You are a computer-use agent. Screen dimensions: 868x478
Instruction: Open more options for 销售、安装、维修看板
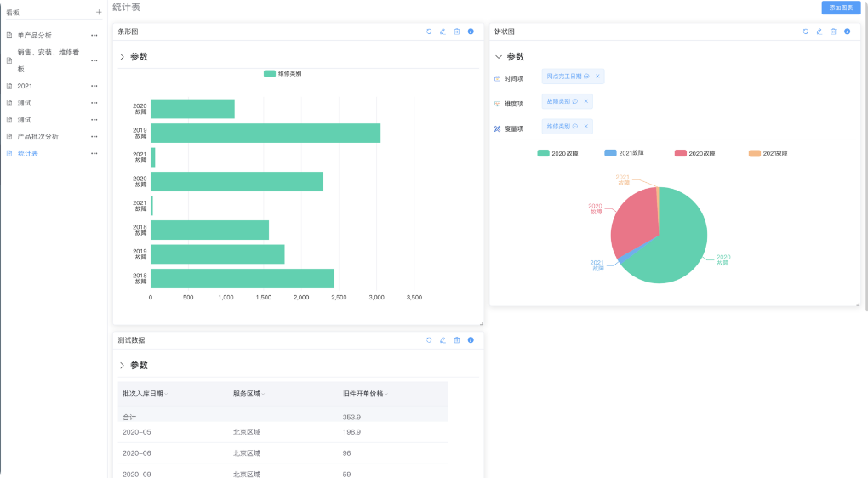[x=94, y=61]
